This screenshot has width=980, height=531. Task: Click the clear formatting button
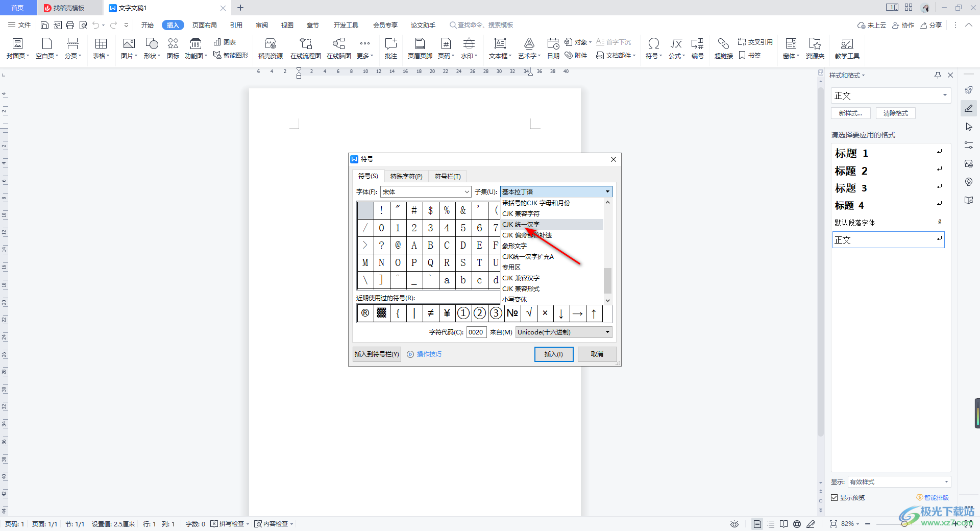point(896,113)
